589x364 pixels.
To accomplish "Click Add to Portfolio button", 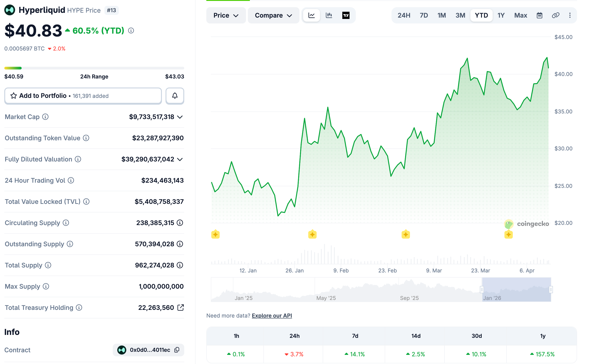I will pos(83,96).
